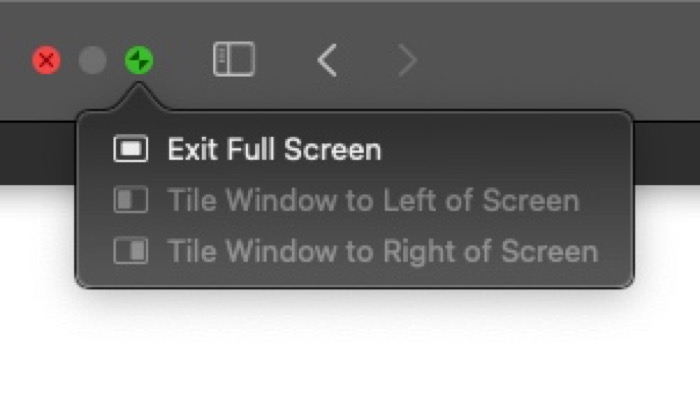700x417 pixels.
Task: Click the Exit Full Screen rectangle icon
Action: click(x=130, y=150)
